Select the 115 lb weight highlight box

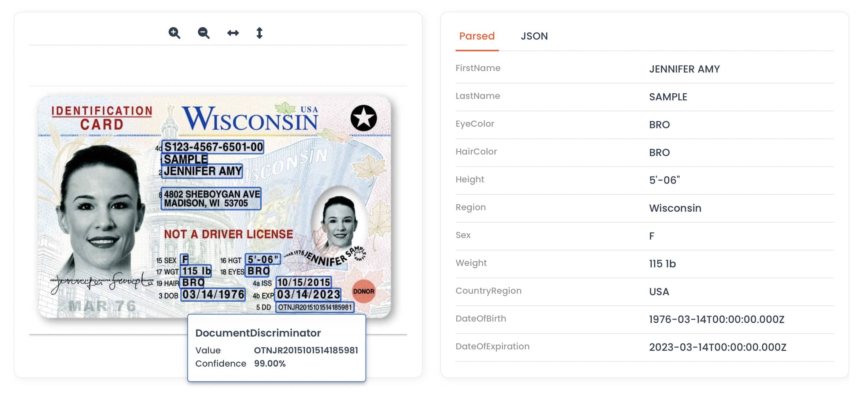(196, 271)
